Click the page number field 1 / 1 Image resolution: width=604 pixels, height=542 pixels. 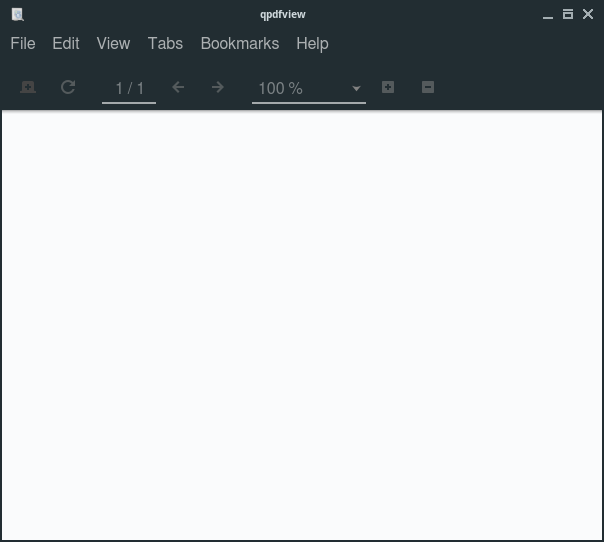point(129,89)
